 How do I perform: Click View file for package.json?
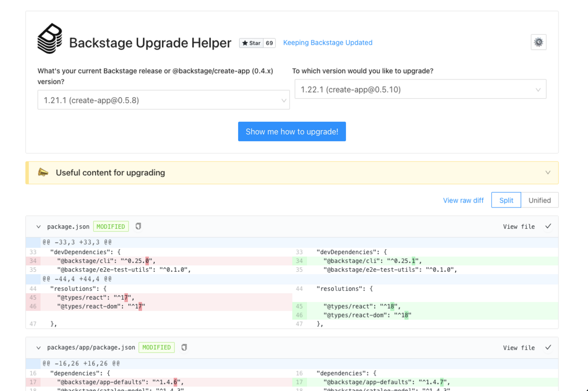[518, 227]
